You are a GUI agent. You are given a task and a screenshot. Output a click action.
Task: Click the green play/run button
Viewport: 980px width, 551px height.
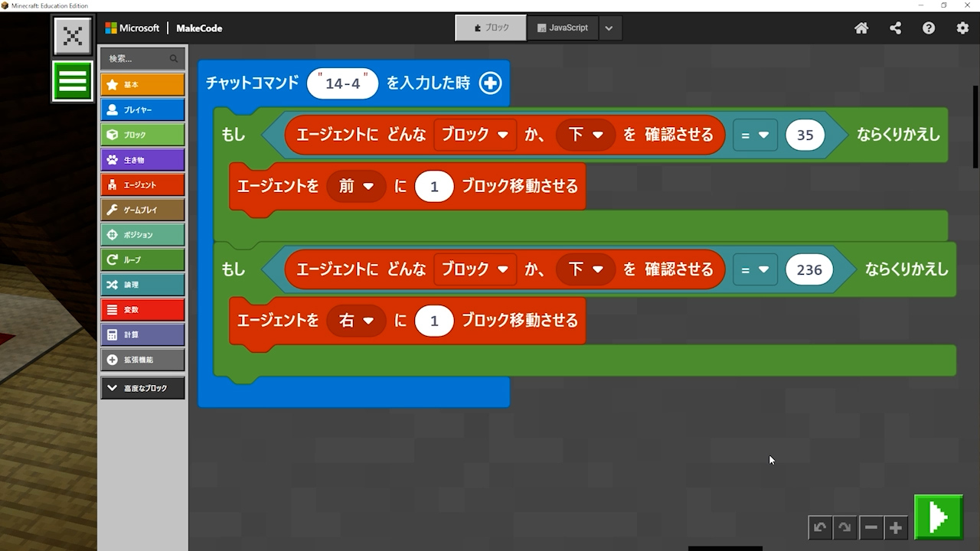[x=939, y=517]
